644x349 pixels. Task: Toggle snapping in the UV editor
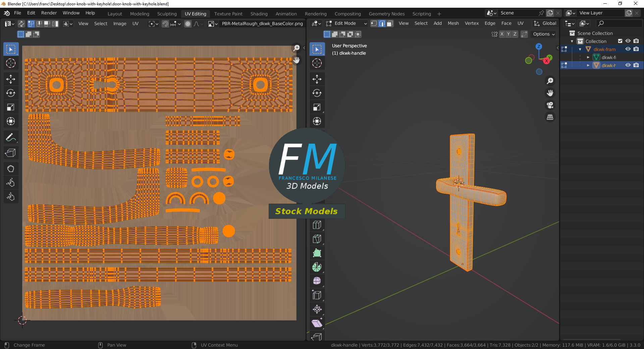[165, 24]
